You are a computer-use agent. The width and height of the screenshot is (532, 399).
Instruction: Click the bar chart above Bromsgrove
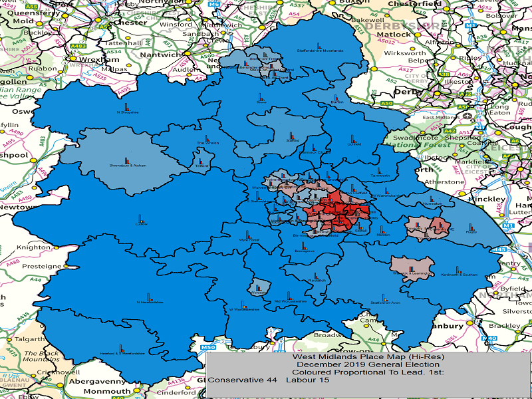click(x=304, y=245)
